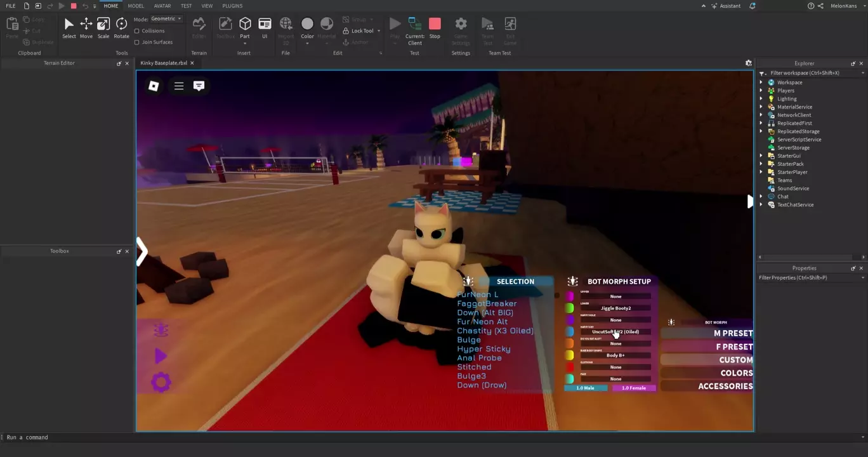
Task: Stop the running test with the Stop button
Action: coord(435,27)
